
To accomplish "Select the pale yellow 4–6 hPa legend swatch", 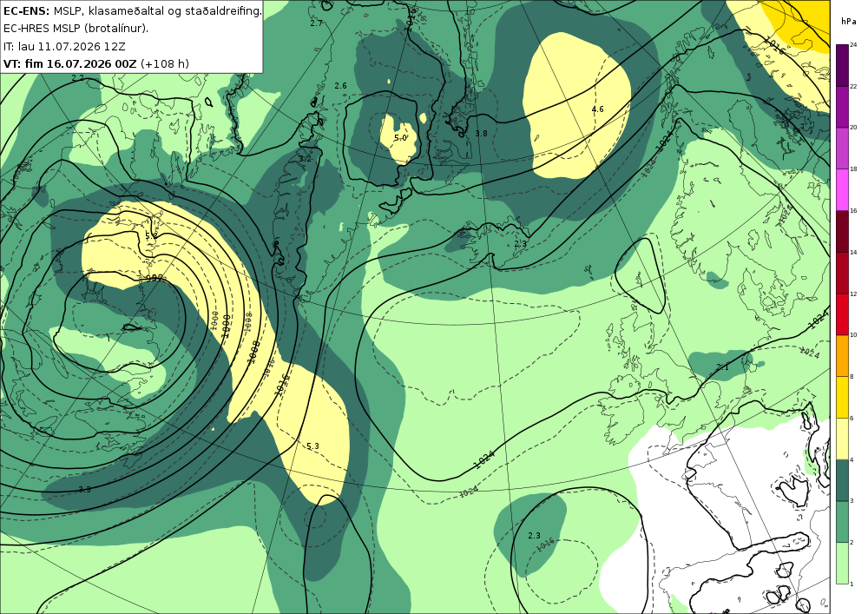I will (842, 439).
